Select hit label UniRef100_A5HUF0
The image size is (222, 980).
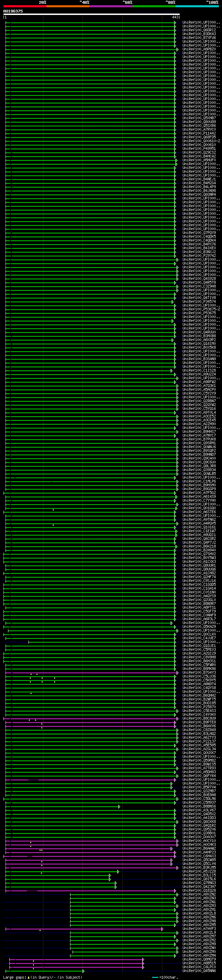(x=199, y=160)
